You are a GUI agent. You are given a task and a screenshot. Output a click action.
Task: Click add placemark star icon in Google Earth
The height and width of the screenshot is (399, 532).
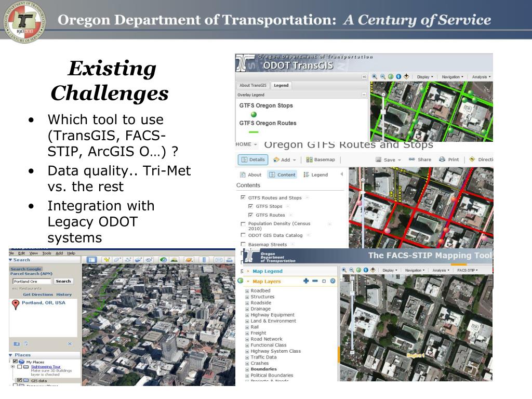point(107,260)
